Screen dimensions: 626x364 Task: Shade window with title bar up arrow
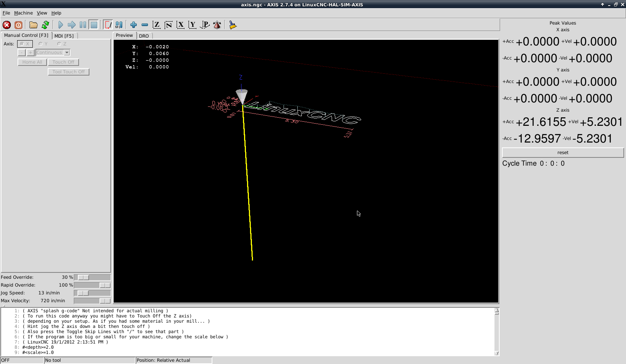pyautogui.click(x=603, y=4)
